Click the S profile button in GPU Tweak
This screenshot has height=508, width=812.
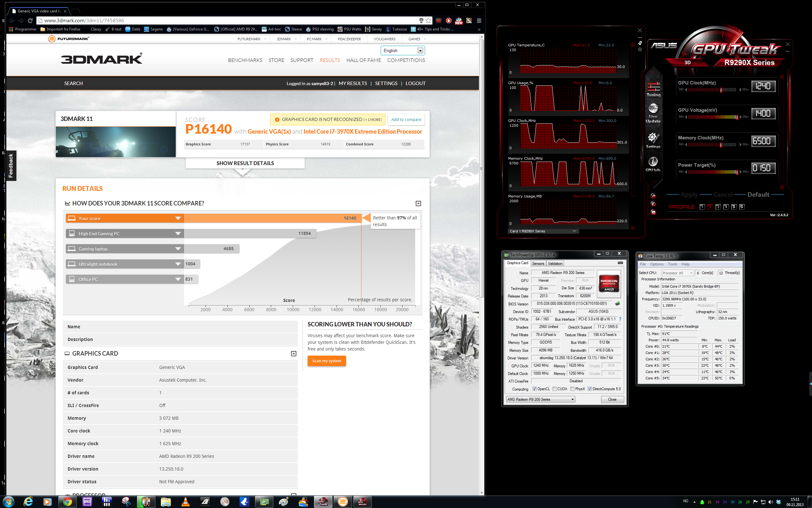click(734, 207)
